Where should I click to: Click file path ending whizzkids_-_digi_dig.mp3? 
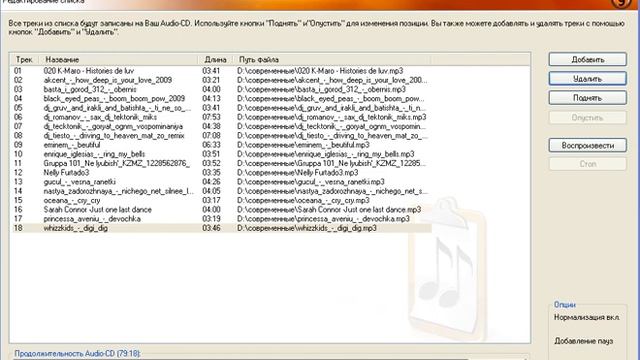pos(307,228)
